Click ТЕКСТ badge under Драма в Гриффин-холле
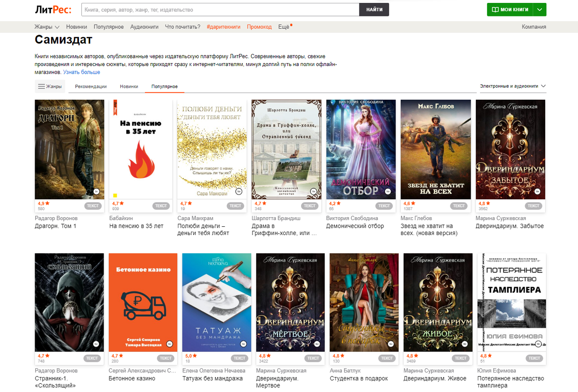The height and width of the screenshot is (392, 578). point(310,206)
